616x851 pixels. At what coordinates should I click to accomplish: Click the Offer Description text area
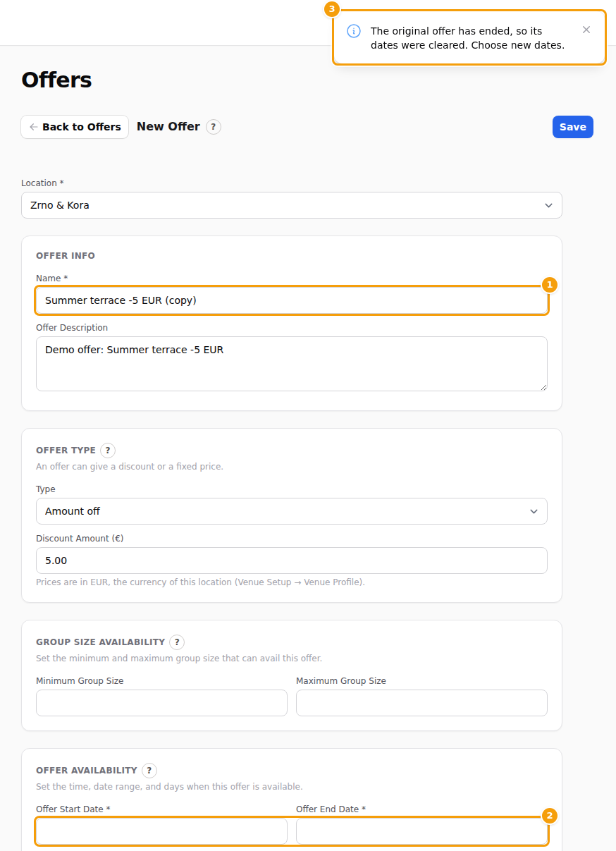tap(292, 364)
